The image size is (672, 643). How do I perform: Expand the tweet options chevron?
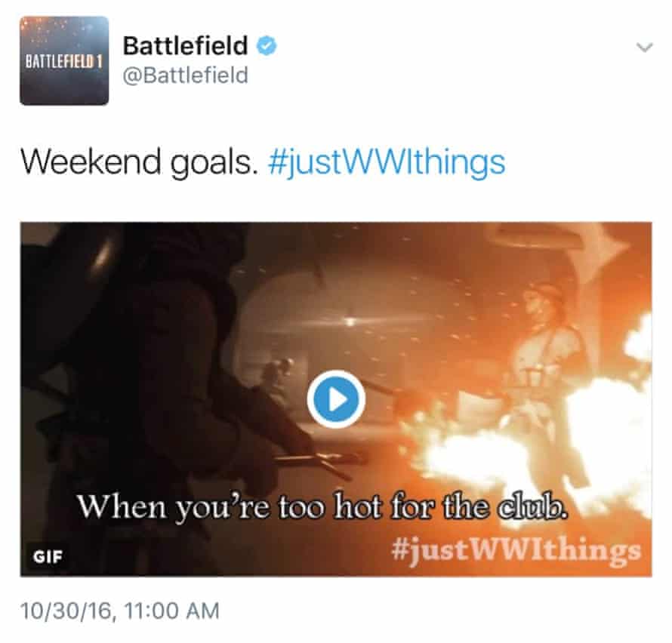[644, 47]
